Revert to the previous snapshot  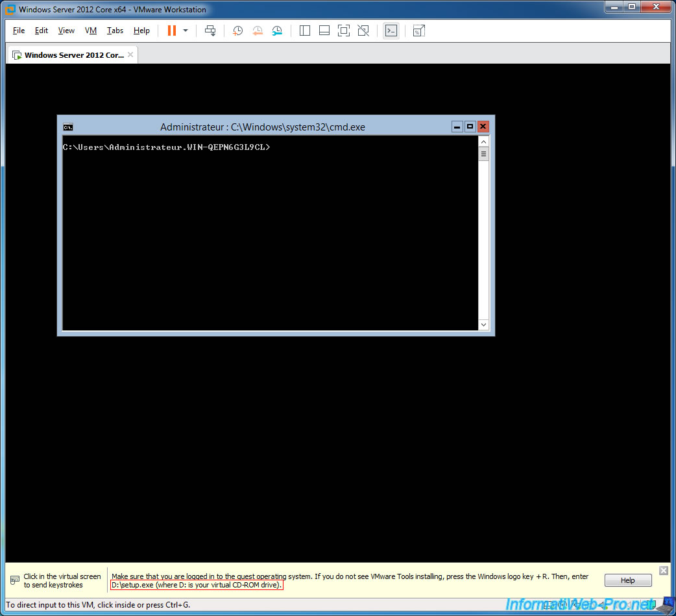point(258,31)
